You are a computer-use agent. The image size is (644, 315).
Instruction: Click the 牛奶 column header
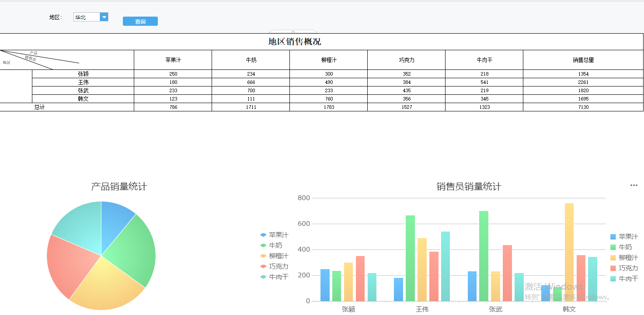251,60
